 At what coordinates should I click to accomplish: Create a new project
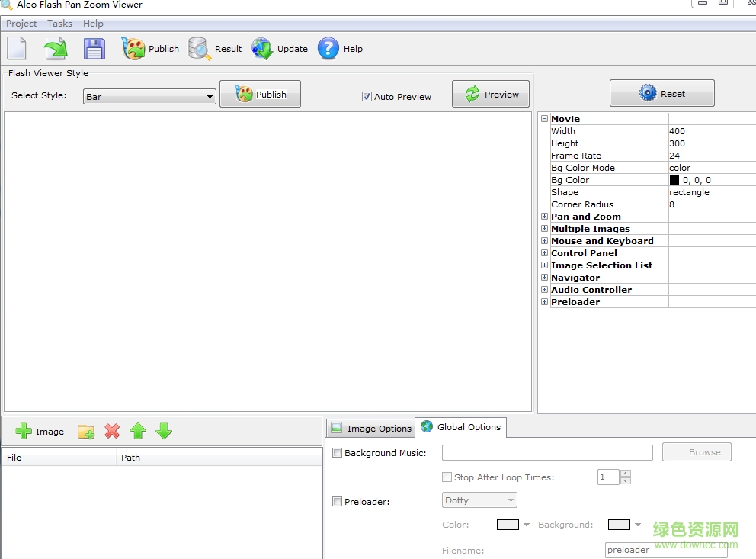pyautogui.click(x=16, y=48)
